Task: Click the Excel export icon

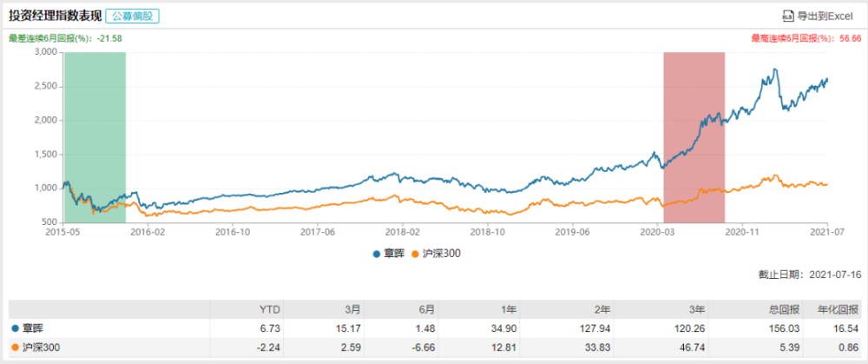Action: pos(786,17)
